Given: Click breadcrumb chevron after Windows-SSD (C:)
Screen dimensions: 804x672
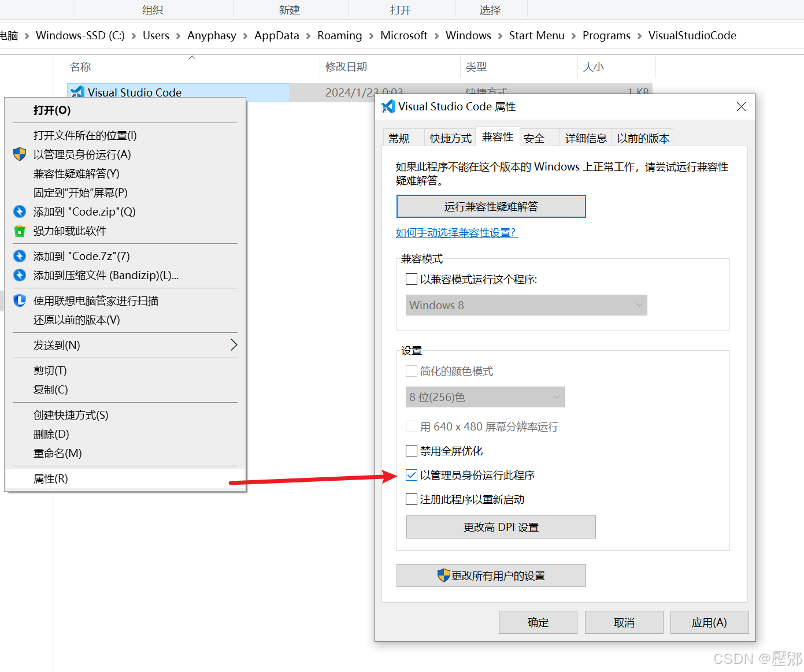Looking at the screenshot, I should [134, 36].
